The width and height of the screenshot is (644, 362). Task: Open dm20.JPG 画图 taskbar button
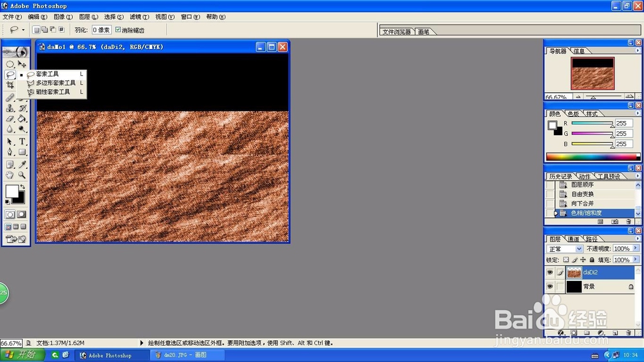click(x=187, y=355)
